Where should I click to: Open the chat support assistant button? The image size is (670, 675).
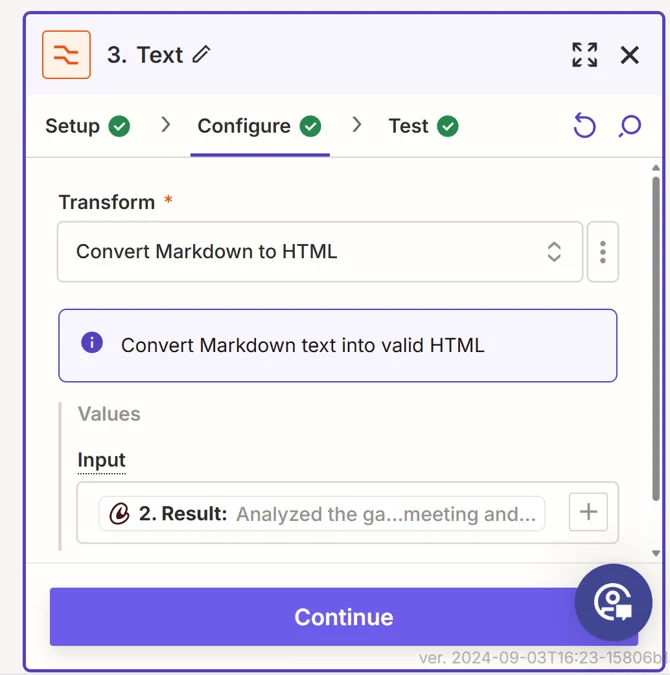pyautogui.click(x=613, y=602)
